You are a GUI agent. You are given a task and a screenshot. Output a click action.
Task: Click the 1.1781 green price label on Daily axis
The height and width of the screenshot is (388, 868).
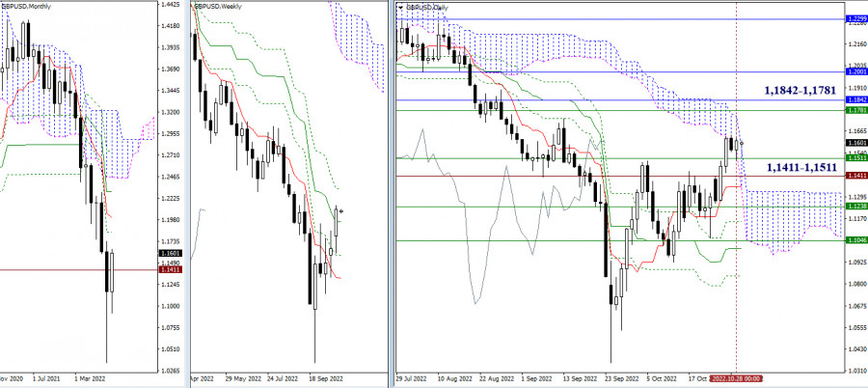[x=857, y=110]
